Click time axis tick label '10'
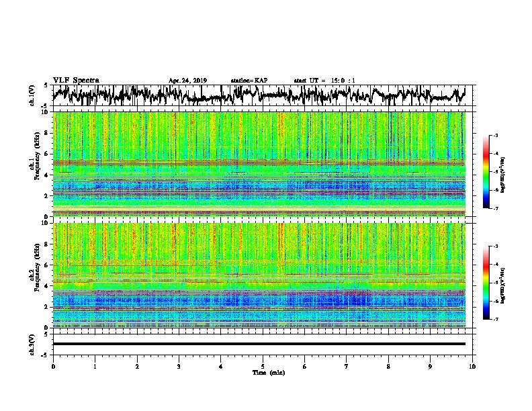Image resolution: width=532 pixels, height=411 pixels. coord(472,366)
